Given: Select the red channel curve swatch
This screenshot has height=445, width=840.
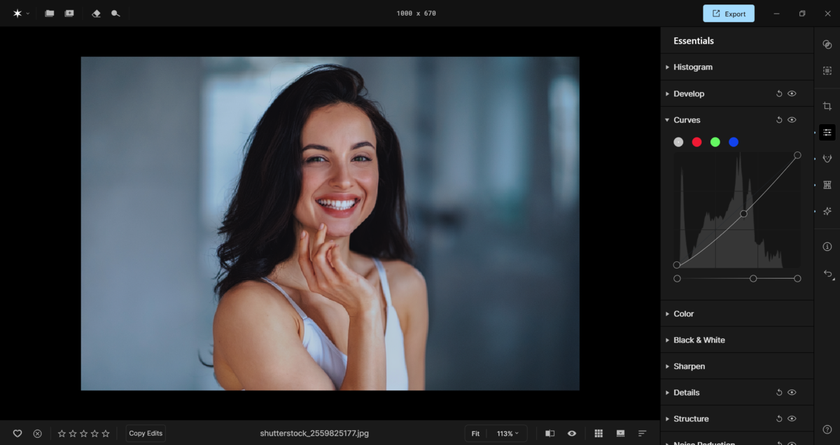Looking at the screenshot, I should coord(697,142).
